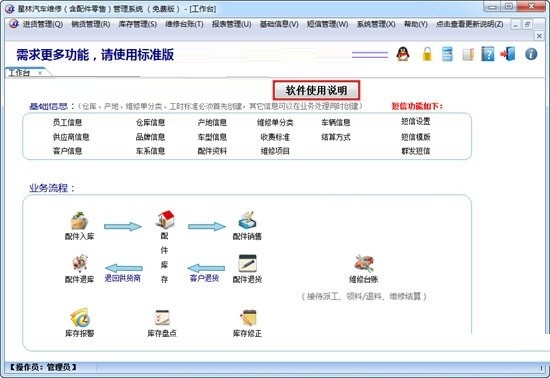Viewport: 550px width, 378px height.
Task: Click the blue question mark help icon
Action: point(488,54)
